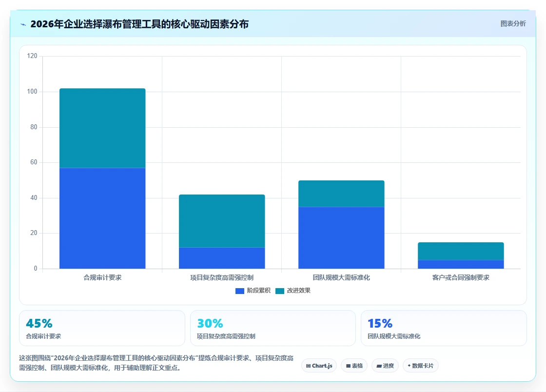The height and width of the screenshot is (392, 546).
Task: Click the 60 y-axis tick label
Action: coord(34,162)
